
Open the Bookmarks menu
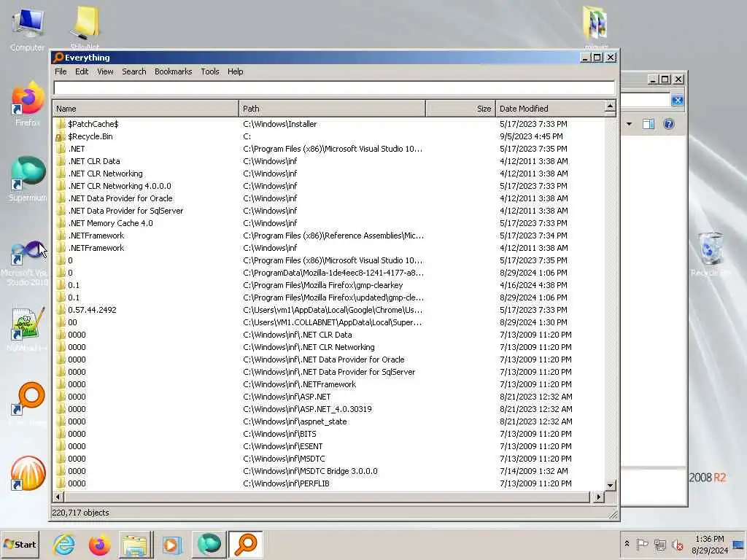(x=174, y=71)
